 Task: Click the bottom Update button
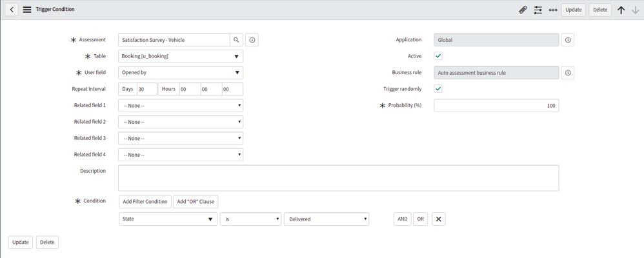click(x=20, y=243)
